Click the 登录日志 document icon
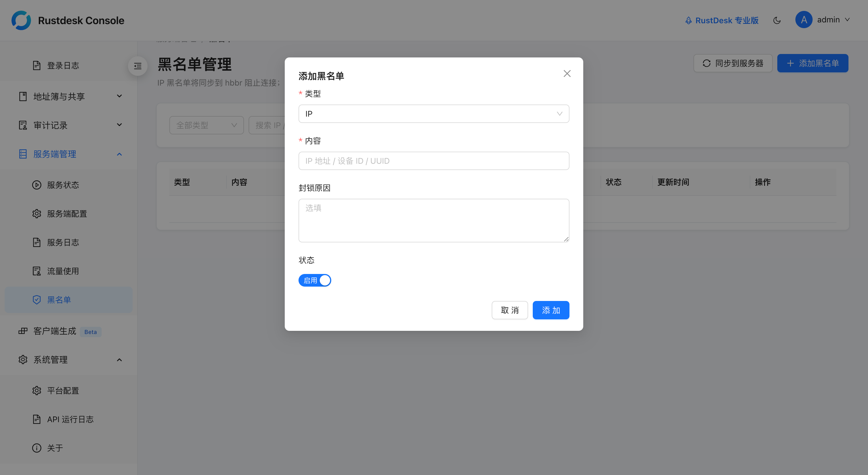Image resolution: width=868 pixels, height=475 pixels. (x=37, y=65)
